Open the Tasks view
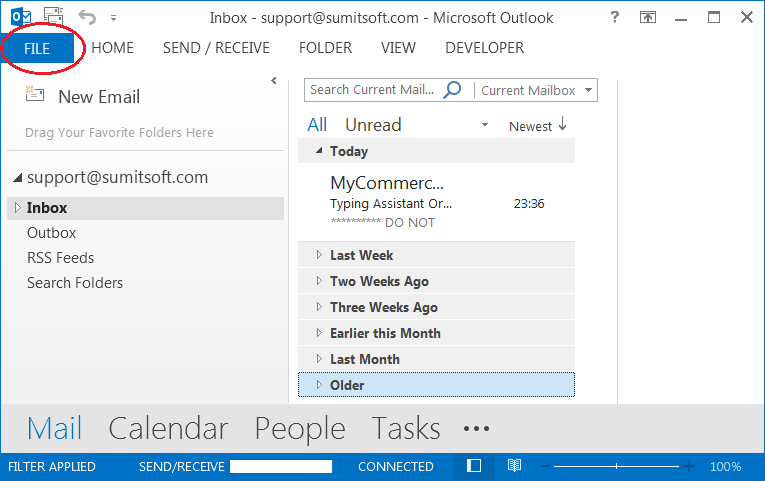The width and height of the screenshot is (765, 481). click(x=406, y=428)
